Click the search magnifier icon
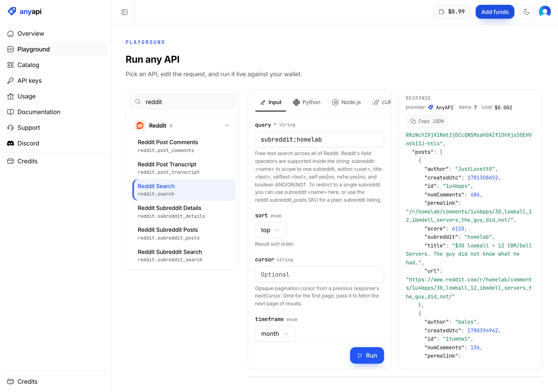Viewport: 558px width, 392px height. [138, 101]
